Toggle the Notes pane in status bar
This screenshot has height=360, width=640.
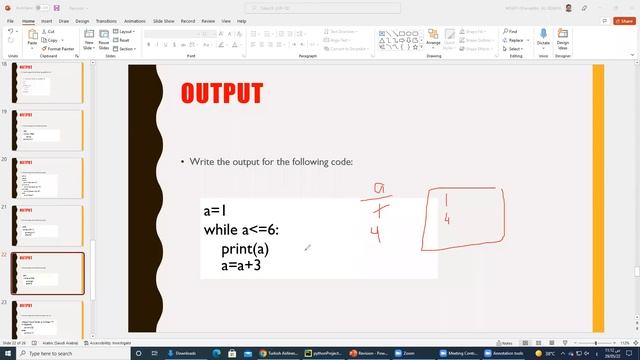504,343
